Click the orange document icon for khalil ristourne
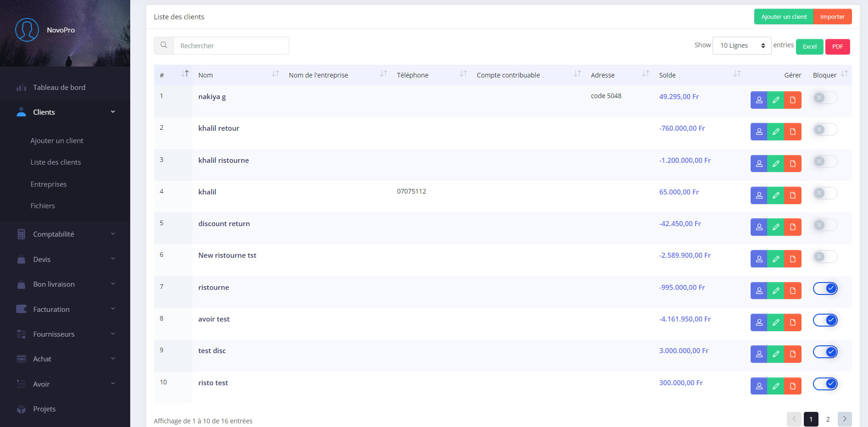Viewport: 868px width, 427px height. 792,164
